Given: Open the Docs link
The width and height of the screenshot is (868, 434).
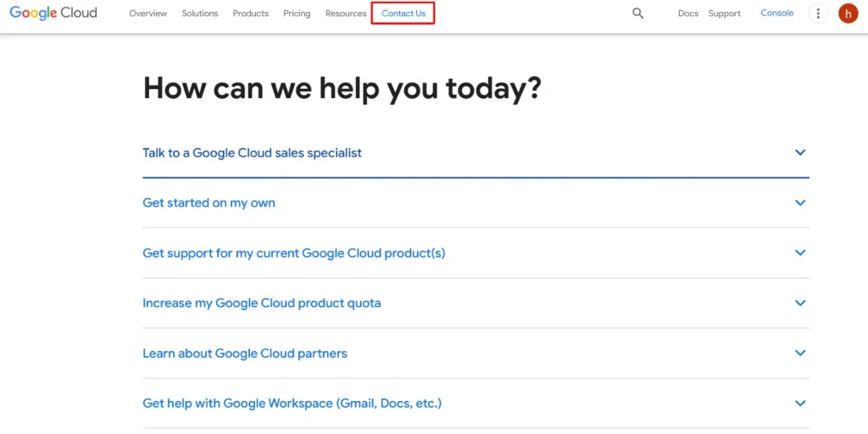Looking at the screenshot, I should pyautogui.click(x=688, y=14).
